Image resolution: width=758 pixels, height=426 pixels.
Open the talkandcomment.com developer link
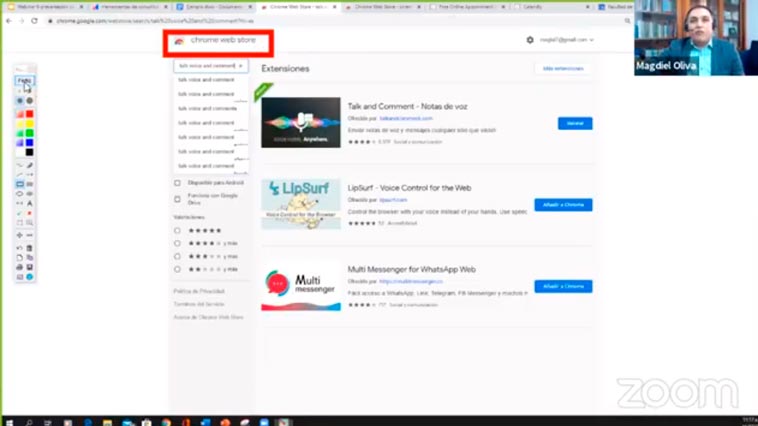[x=406, y=118]
